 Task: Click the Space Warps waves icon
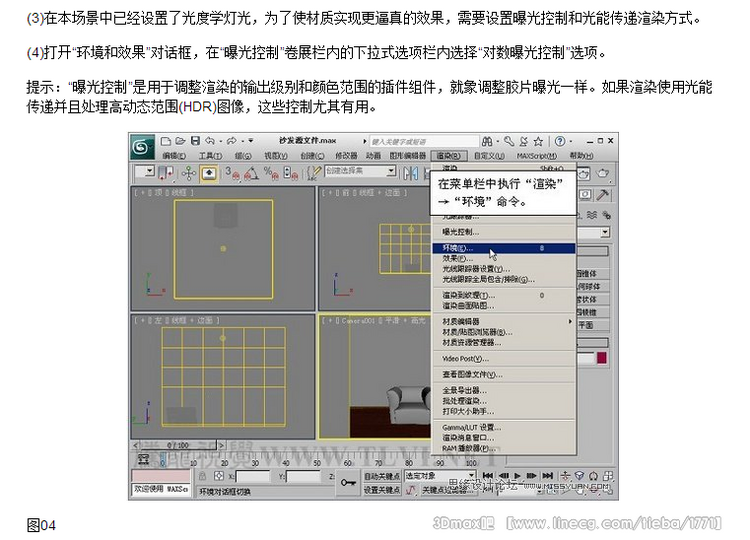(x=592, y=215)
